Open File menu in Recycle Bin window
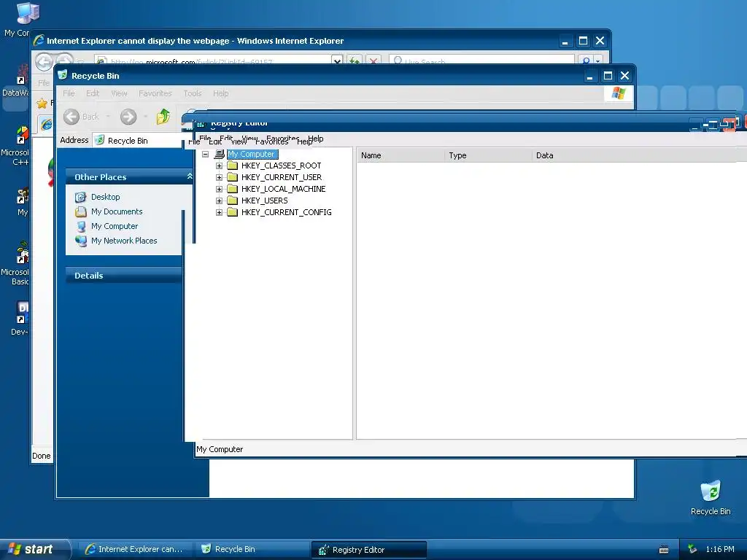Image resolution: width=747 pixels, height=560 pixels. [69, 93]
